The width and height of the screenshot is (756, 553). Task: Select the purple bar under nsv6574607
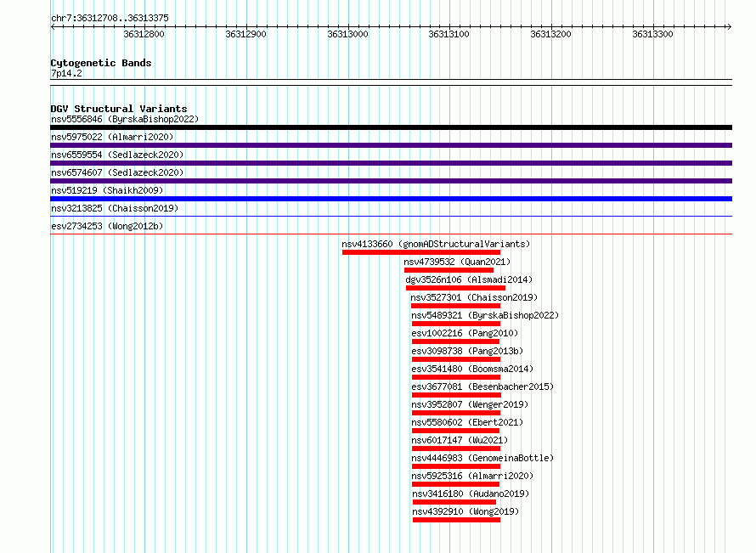click(391, 181)
